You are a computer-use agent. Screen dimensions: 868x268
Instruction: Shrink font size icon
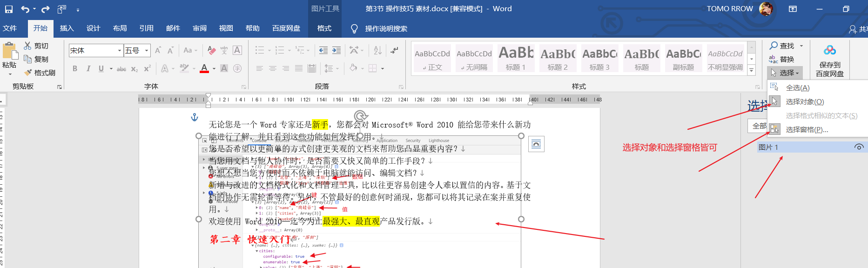[170, 50]
